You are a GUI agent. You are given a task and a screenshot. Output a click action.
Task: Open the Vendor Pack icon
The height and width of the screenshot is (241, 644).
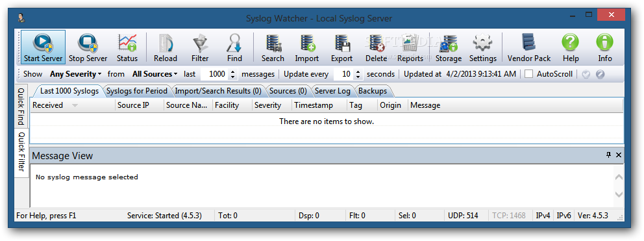pyautogui.click(x=529, y=43)
